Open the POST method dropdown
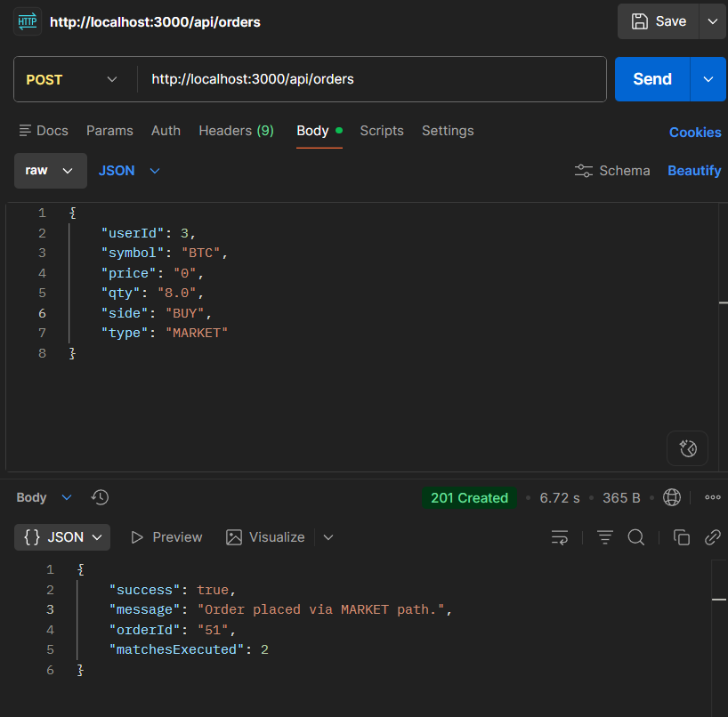 coord(71,79)
